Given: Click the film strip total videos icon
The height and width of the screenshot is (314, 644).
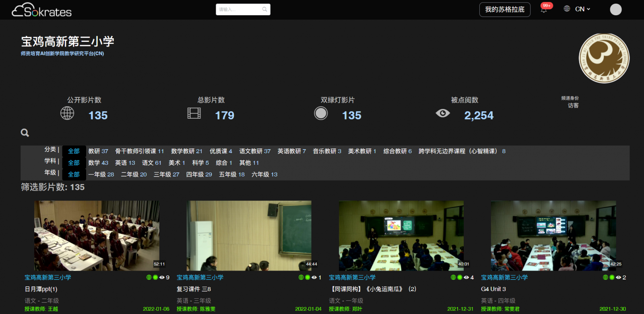Looking at the screenshot, I should (x=194, y=113).
